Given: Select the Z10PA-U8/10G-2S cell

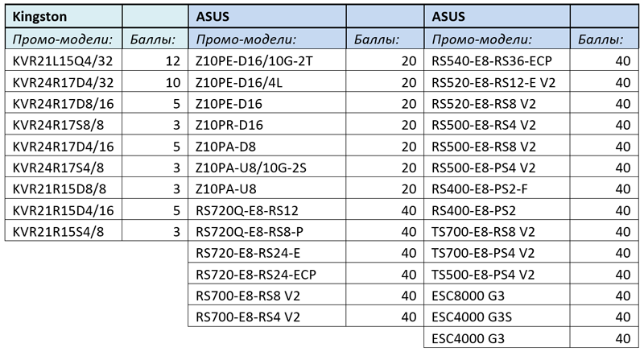Looking at the screenshot, I should [267, 168].
